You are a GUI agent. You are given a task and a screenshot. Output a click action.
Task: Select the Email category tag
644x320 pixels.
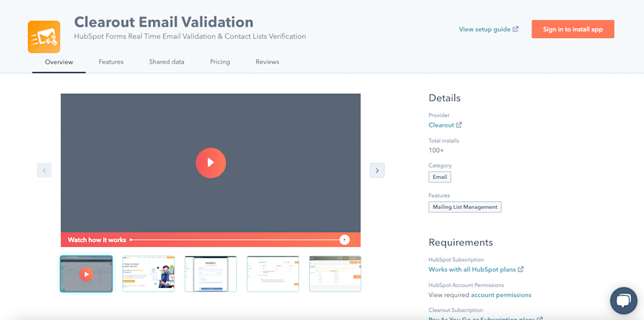[439, 177]
